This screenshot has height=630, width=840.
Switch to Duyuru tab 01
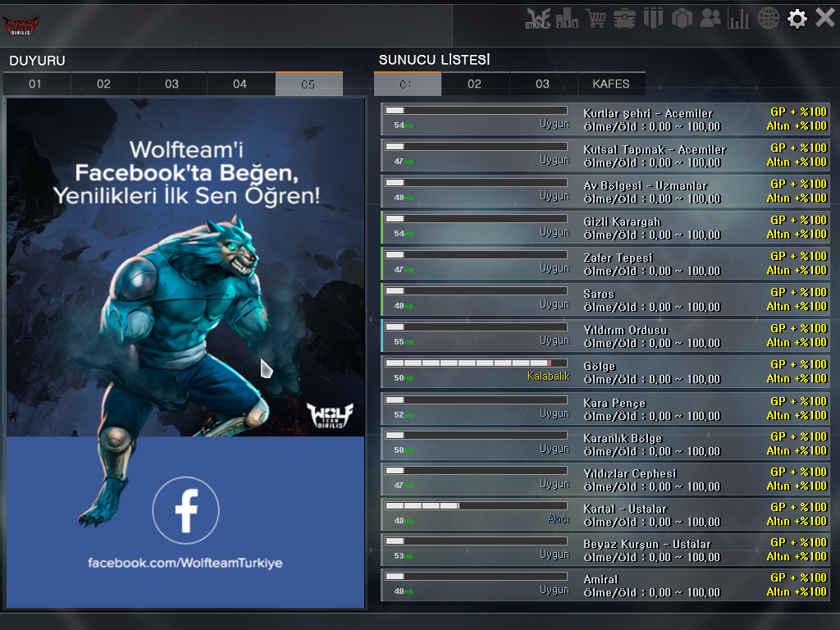tap(35, 84)
